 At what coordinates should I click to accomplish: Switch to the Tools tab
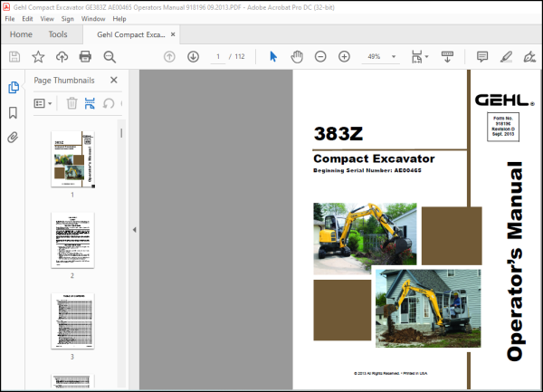pyautogui.click(x=58, y=34)
